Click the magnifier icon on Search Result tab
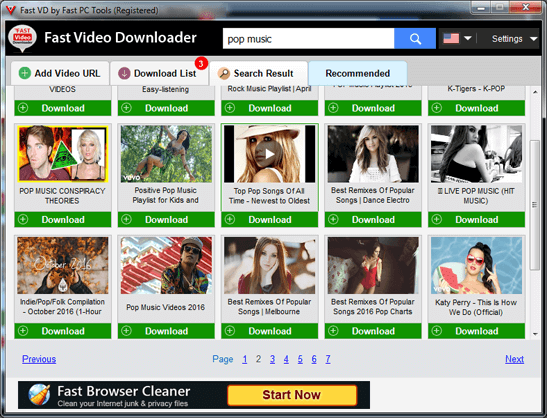Viewport: 547px width, 418px height. pos(223,73)
